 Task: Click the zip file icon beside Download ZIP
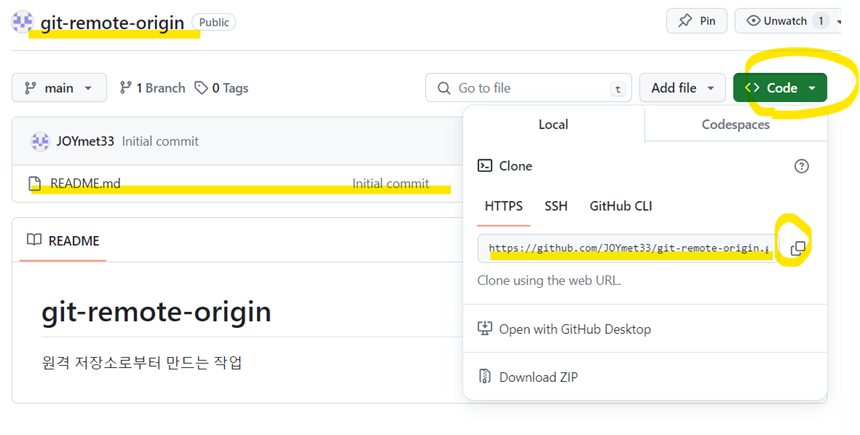(485, 376)
